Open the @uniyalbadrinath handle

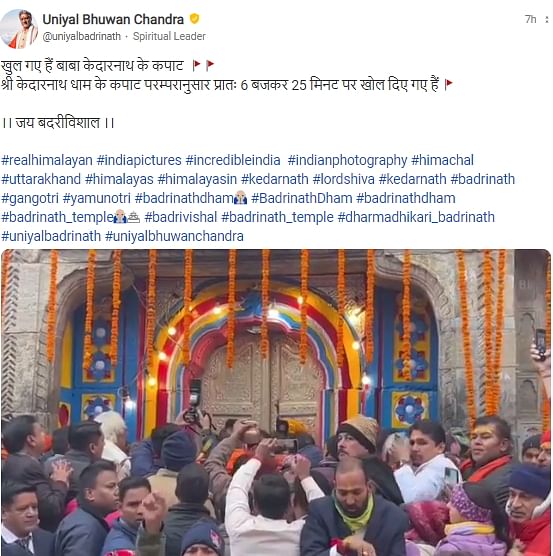pos(82,36)
